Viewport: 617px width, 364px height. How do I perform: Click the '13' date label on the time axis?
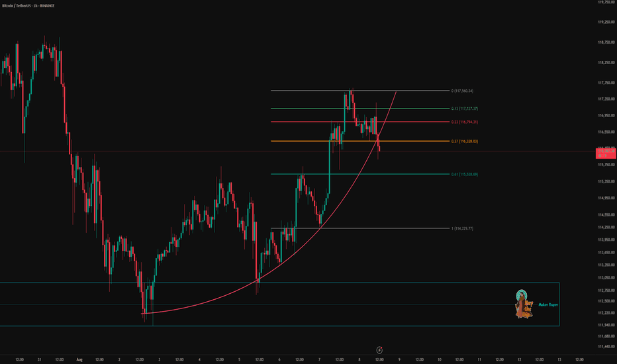tap(559, 359)
